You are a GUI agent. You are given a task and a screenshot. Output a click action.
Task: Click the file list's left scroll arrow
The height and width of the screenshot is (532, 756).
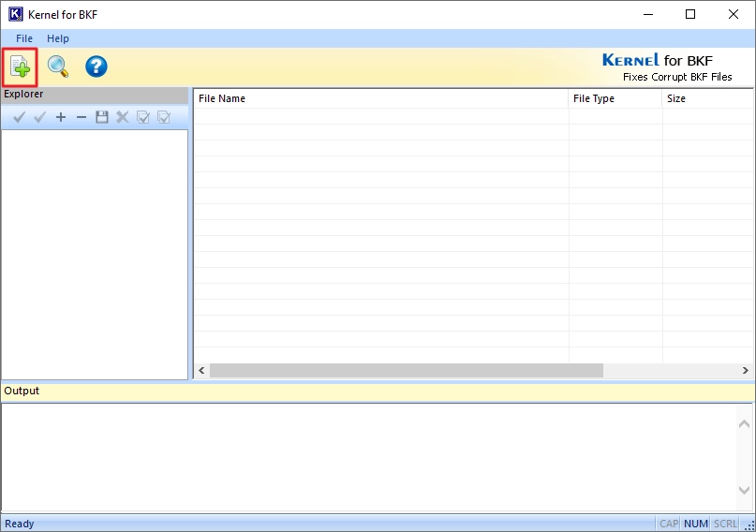tap(201, 371)
